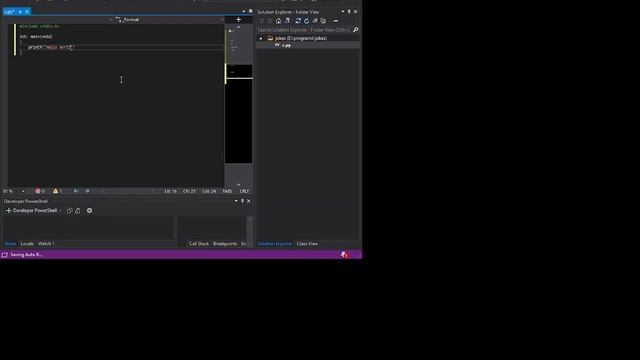640x360 pixels.
Task: Click the Back arrow in Solution Explorer toolbar
Action: point(262,21)
